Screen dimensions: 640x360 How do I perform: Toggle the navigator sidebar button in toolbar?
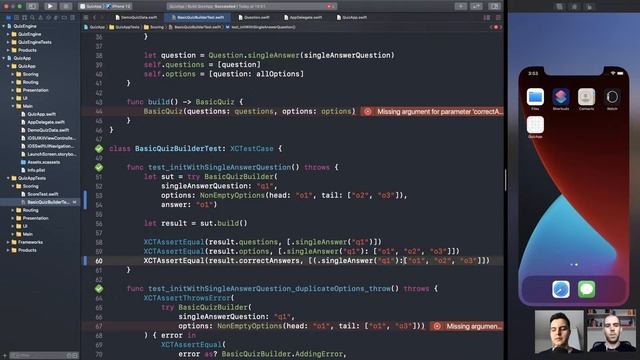[x=32, y=6]
